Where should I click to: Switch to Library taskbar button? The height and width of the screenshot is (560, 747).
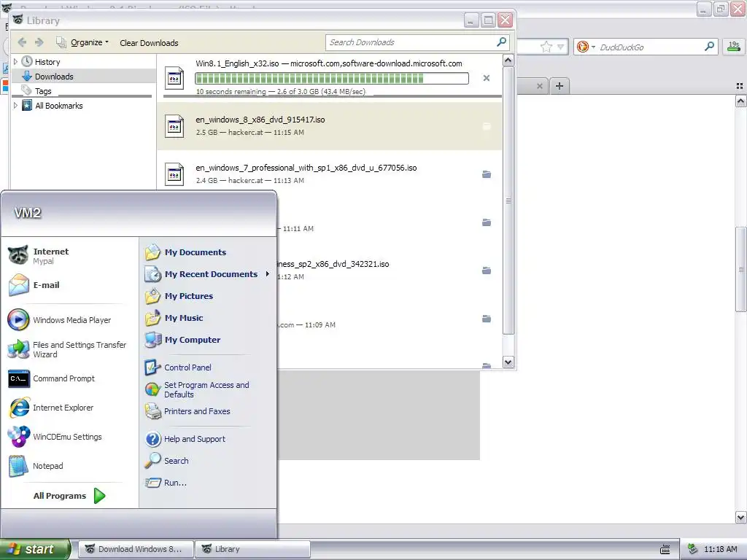point(252,549)
